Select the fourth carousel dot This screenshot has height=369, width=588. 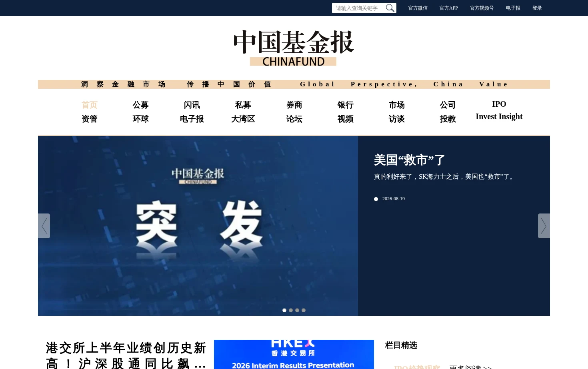click(x=304, y=310)
